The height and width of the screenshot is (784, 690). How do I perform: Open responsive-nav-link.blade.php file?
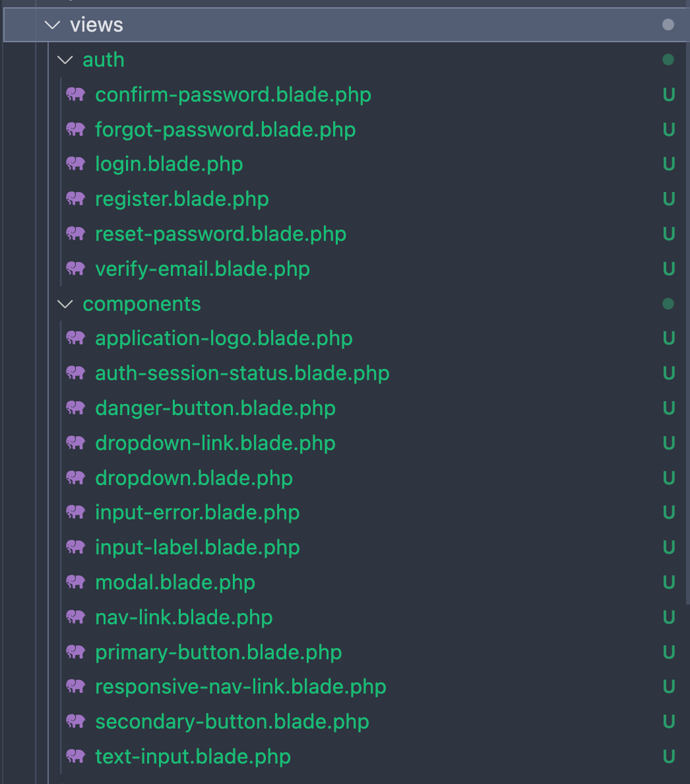pos(240,686)
